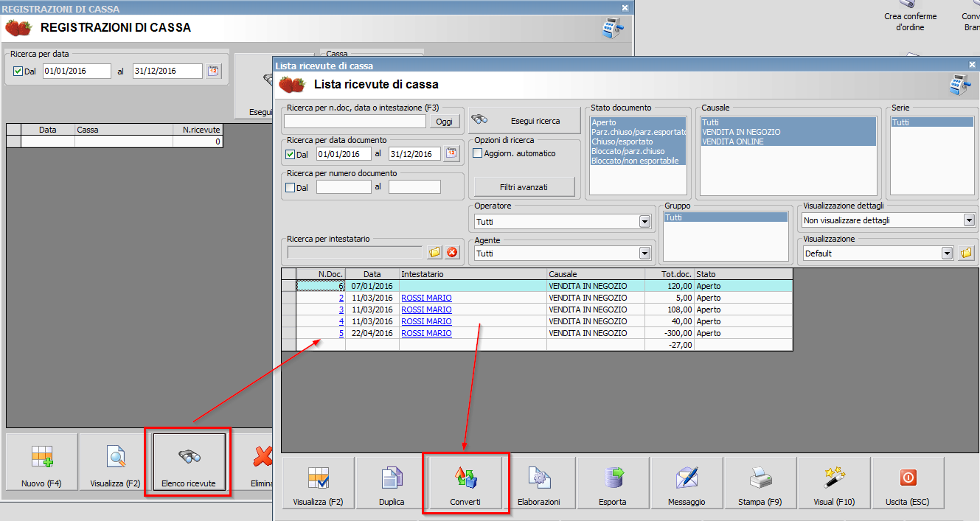This screenshot has width=980, height=521.
Task: Click folder icon beside Visualizzazione Default dropdown
Action: point(966,253)
